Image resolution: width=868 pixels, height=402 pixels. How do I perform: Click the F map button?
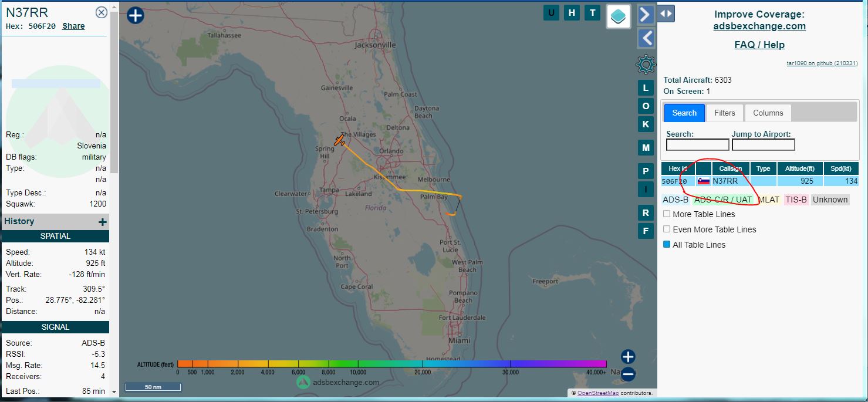[646, 231]
